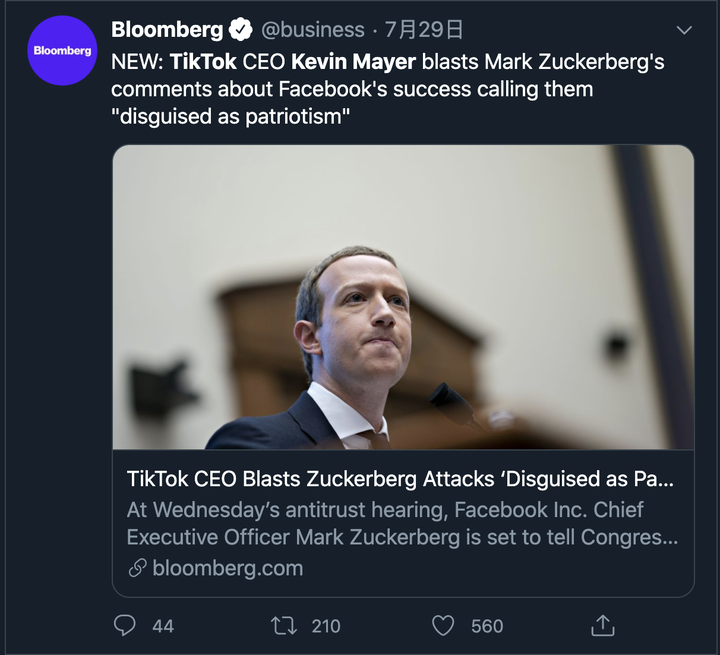Image resolution: width=720 pixels, height=655 pixels.
Task: Like the tweet with the heart icon
Action: [x=443, y=626]
